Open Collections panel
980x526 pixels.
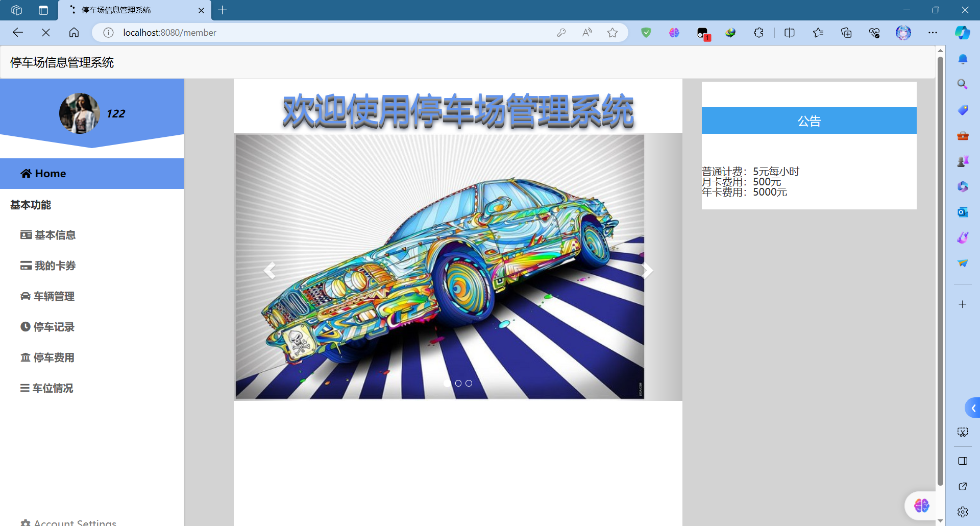pos(846,33)
